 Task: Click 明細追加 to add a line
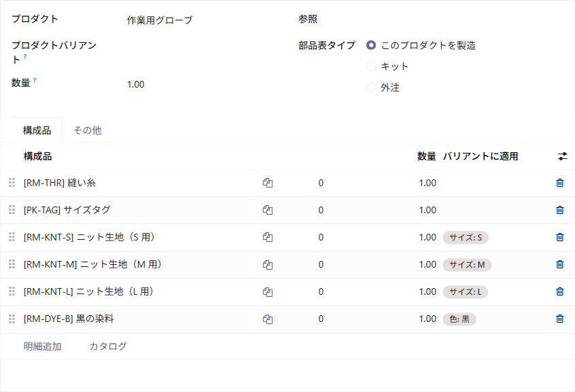[43, 346]
